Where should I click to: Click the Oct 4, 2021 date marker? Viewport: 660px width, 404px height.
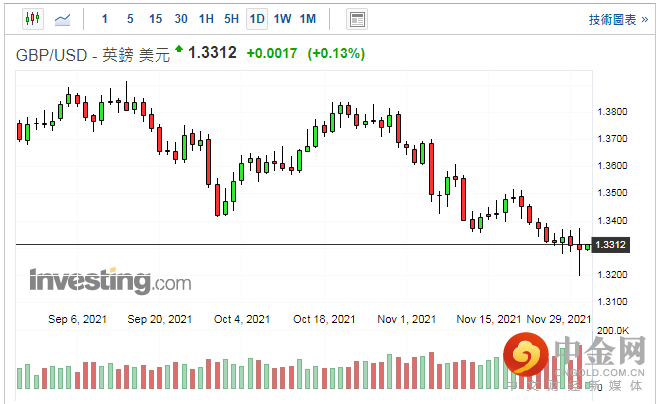click(242, 320)
